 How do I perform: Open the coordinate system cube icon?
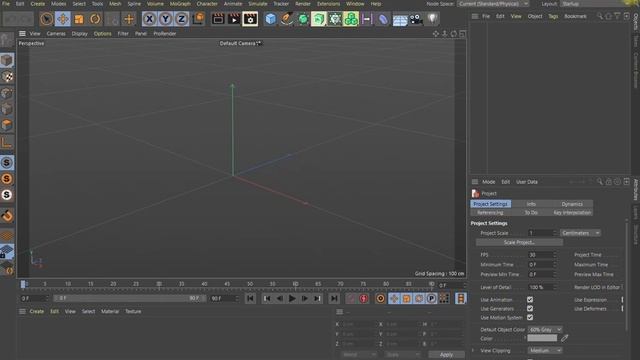[x=199, y=19]
